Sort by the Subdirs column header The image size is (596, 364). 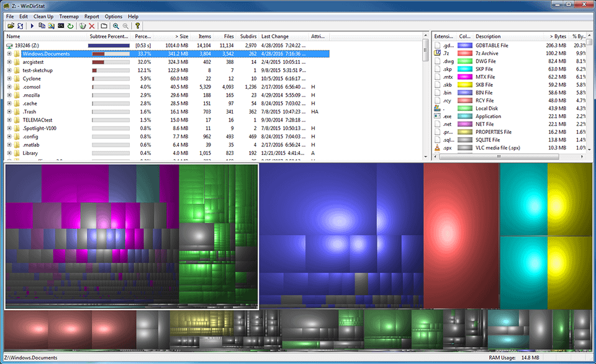[246, 37]
